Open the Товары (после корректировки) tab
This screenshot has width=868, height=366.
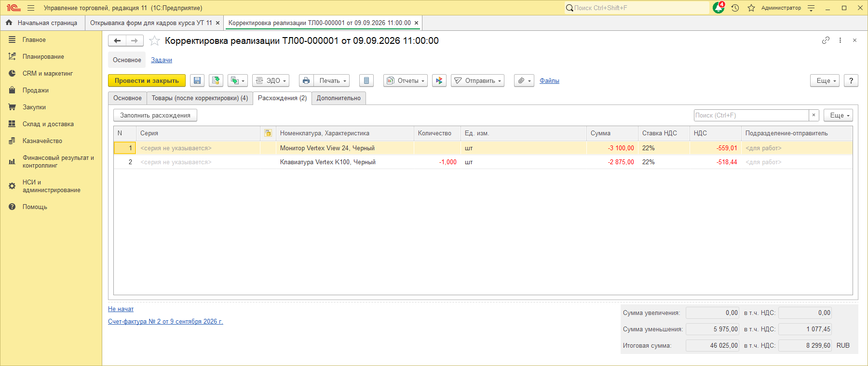pyautogui.click(x=200, y=98)
